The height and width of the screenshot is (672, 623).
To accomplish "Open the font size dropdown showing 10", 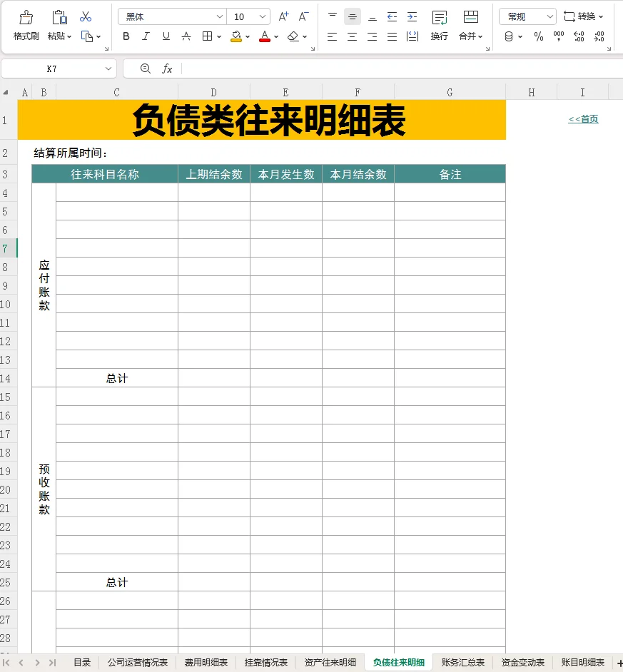I will coord(263,16).
